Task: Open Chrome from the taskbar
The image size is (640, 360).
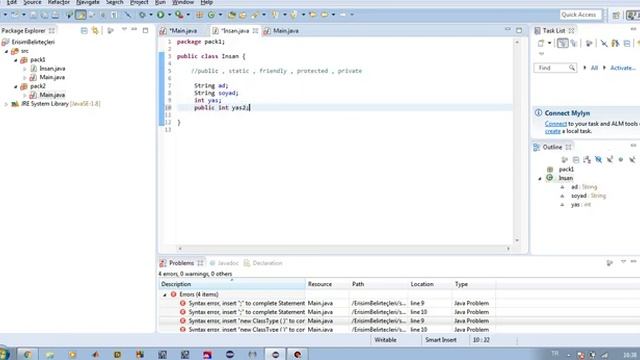Action: (27, 354)
